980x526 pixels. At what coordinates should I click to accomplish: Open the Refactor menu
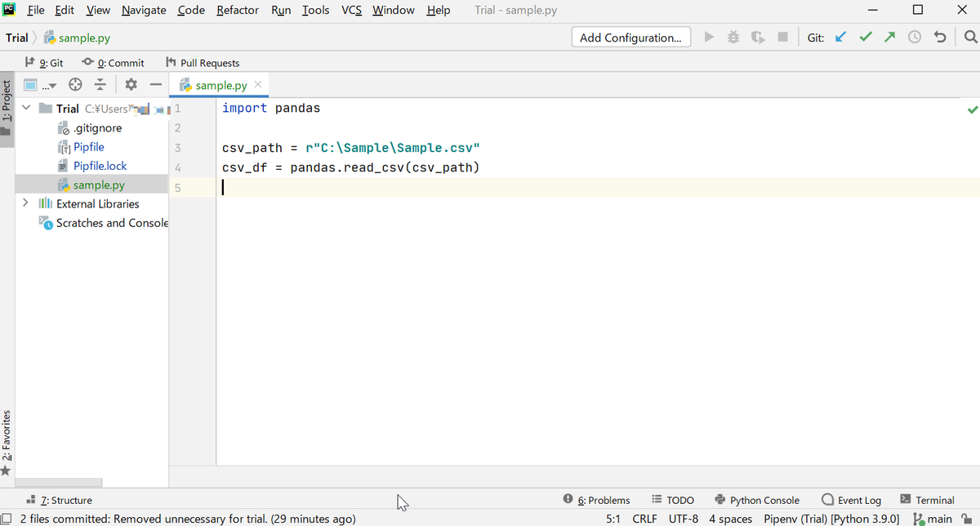[x=238, y=10]
